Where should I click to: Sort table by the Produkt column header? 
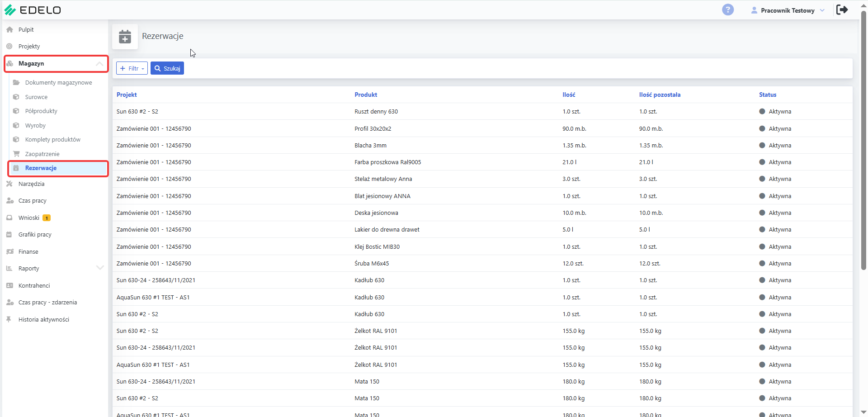point(366,95)
